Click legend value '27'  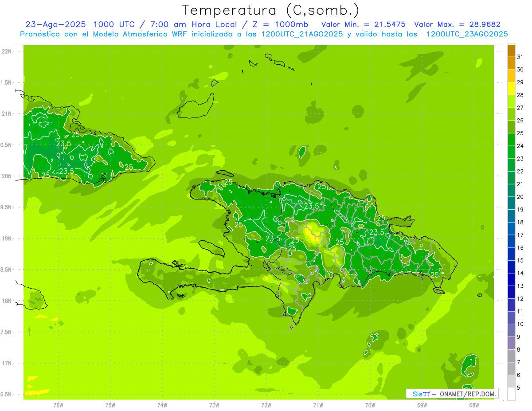click(520, 108)
